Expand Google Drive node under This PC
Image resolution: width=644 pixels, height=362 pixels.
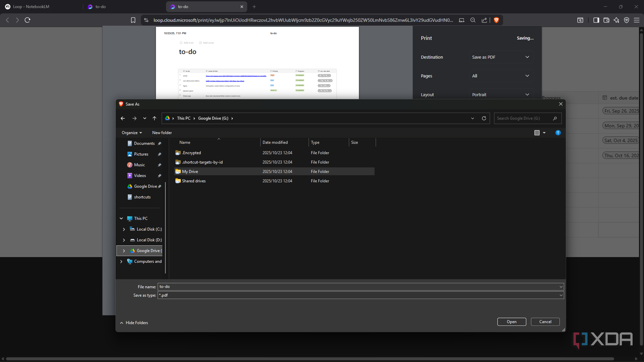click(124, 251)
